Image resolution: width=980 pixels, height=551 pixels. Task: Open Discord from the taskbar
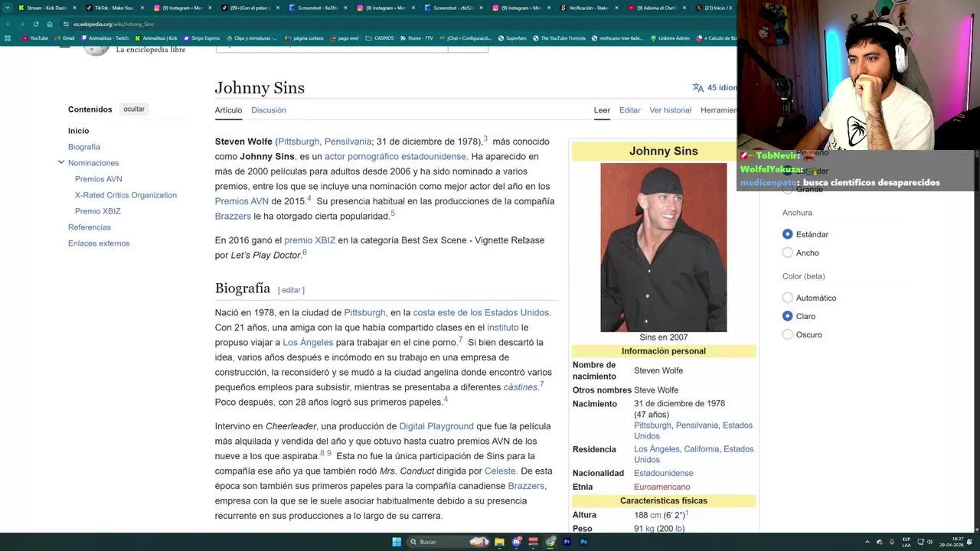(517, 542)
